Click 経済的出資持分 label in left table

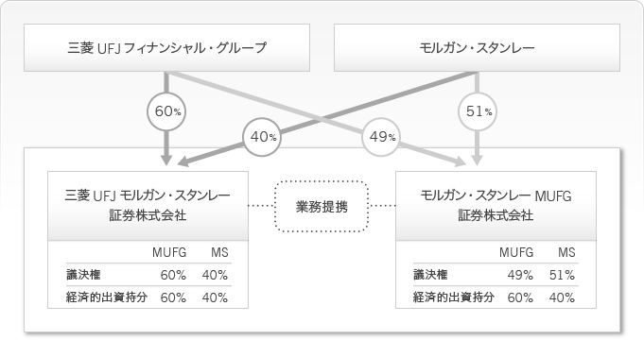coord(107,297)
